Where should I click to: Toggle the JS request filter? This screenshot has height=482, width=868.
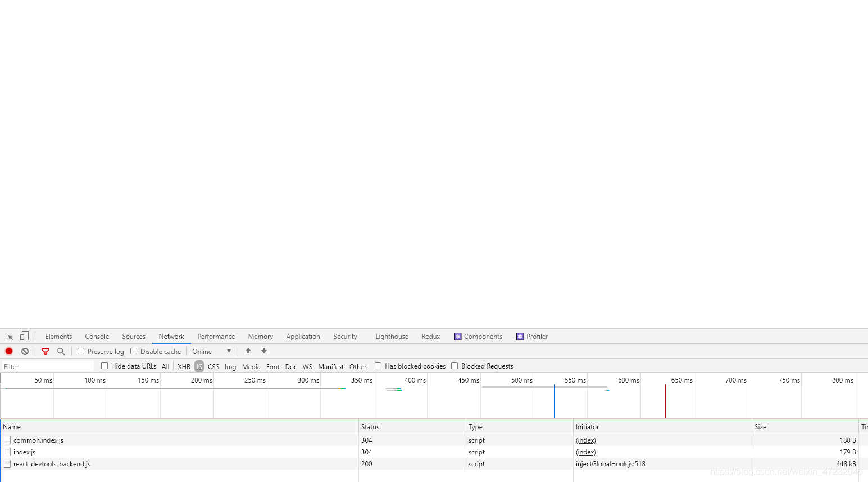[x=199, y=366]
